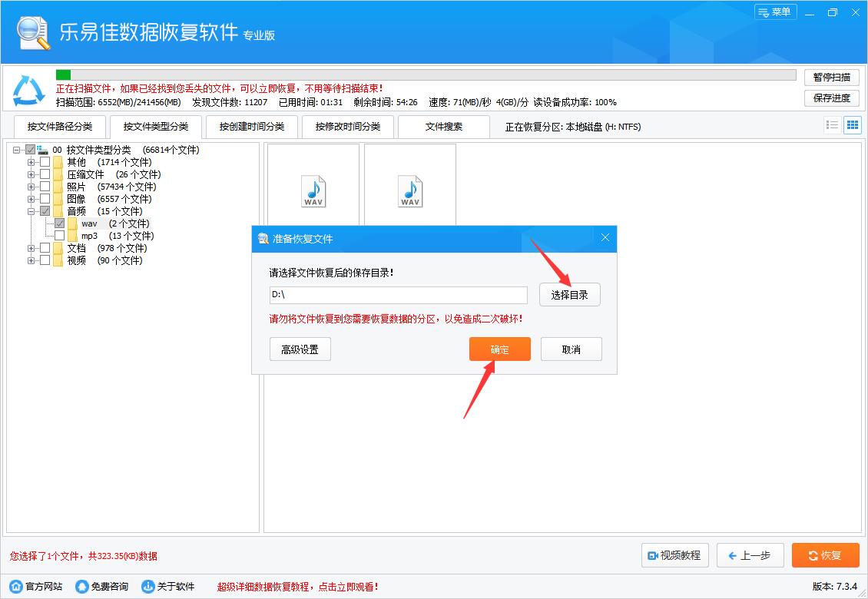Click the blue recycle scan status icon
This screenshot has width=868, height=599.
click(28, 91)
